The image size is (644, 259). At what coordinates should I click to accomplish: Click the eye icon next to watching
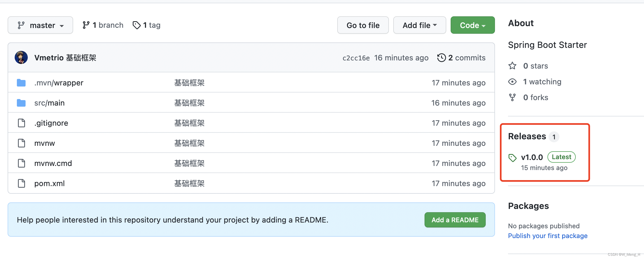tap(512, 82)
